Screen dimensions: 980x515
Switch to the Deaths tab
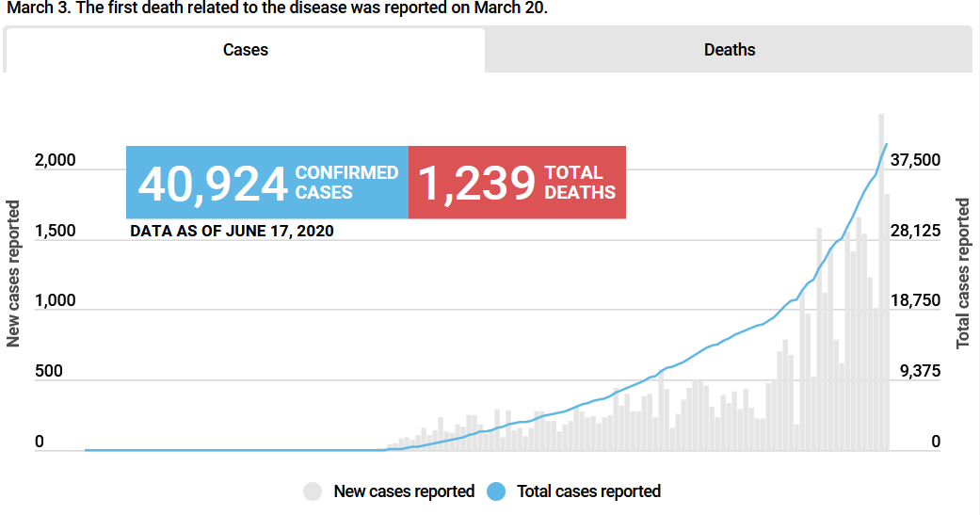click(x=729, y=50)
